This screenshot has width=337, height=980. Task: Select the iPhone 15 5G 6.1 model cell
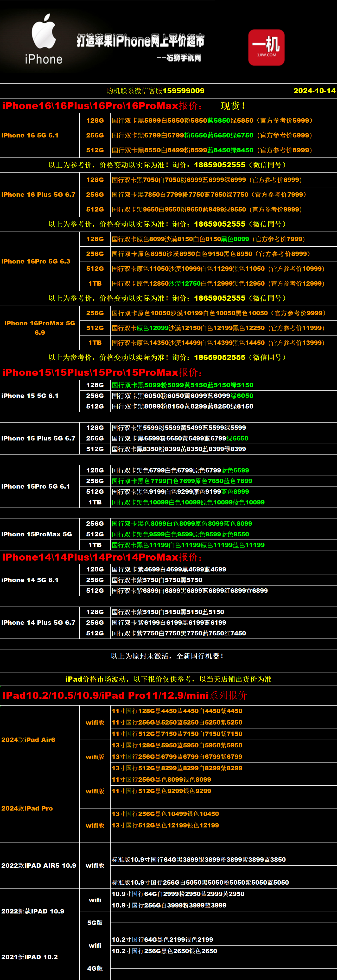point(40,396)
